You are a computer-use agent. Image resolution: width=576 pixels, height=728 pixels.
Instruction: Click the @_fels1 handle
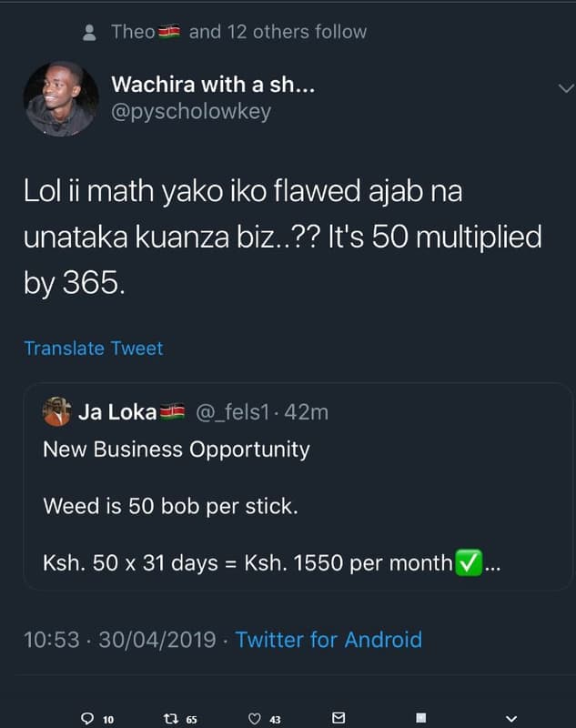coord(237,412)
